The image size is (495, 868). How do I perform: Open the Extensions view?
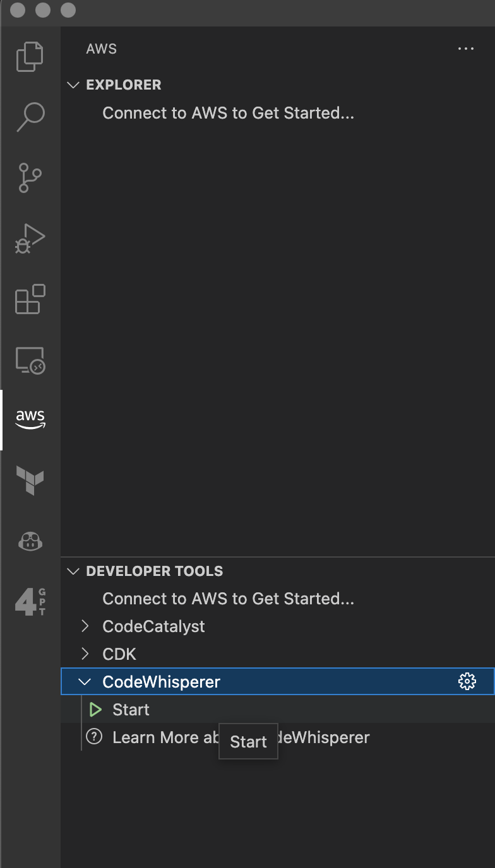point(30,299)
